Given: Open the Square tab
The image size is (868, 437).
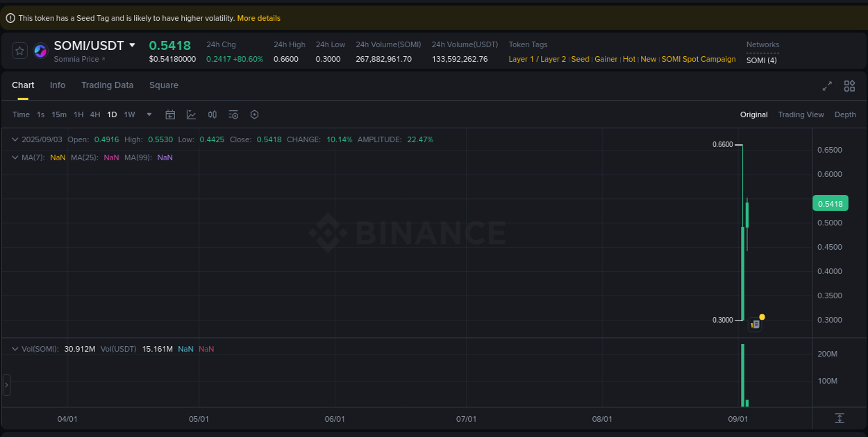Looking at the screenshot, I should 164,85.
